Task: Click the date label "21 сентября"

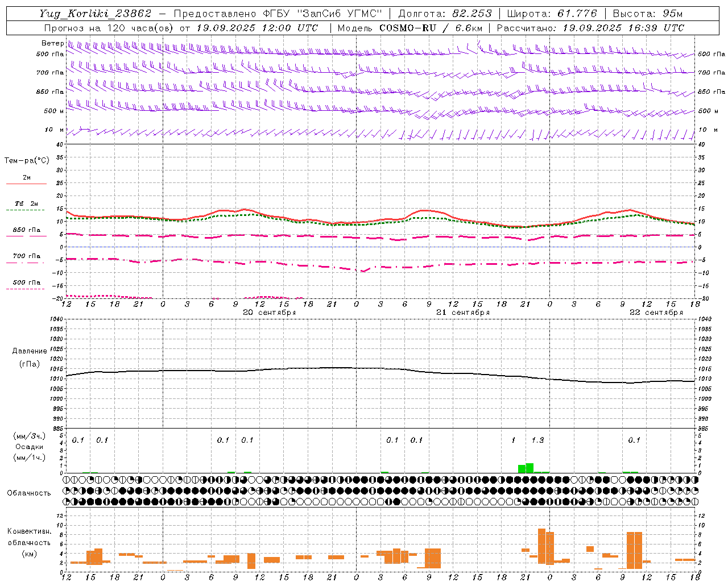Action: pyautogui.click(x=463, y=313)
